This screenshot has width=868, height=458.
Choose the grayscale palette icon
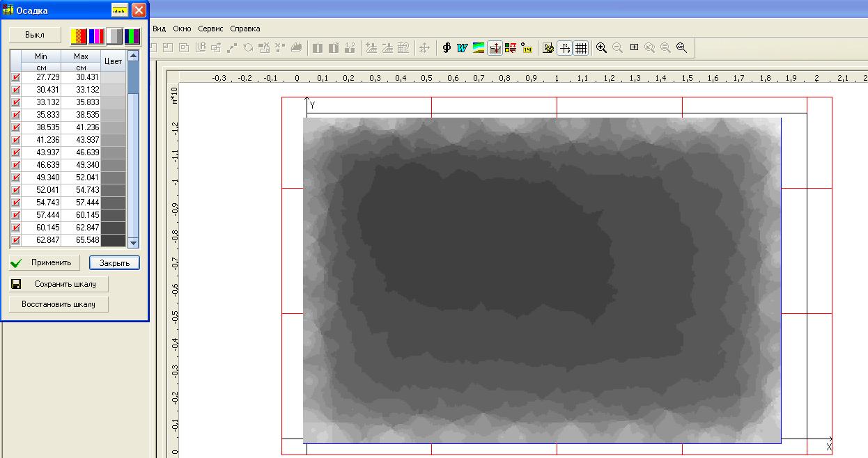(x=114, y=35)
